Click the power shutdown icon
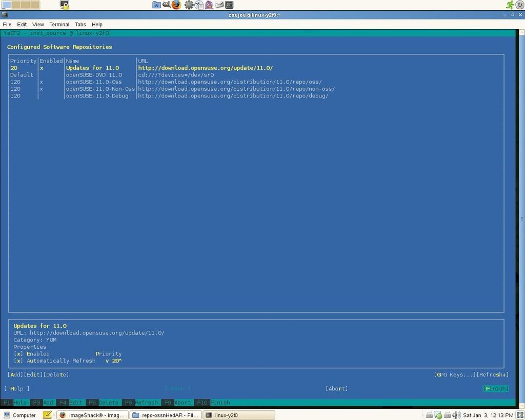The height and width of the screenshot is (420, 525). (x=520, y=5)
